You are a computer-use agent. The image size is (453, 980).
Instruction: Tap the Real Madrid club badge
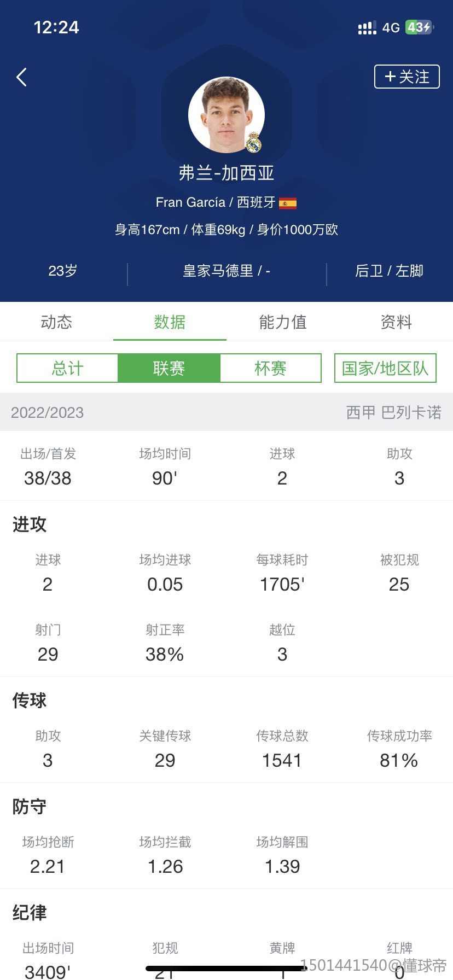coord(253,143)
